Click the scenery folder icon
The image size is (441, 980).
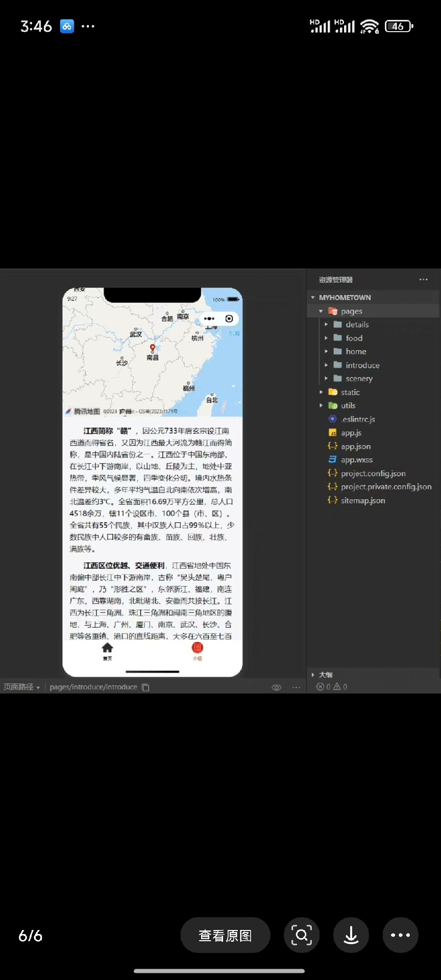337,378
